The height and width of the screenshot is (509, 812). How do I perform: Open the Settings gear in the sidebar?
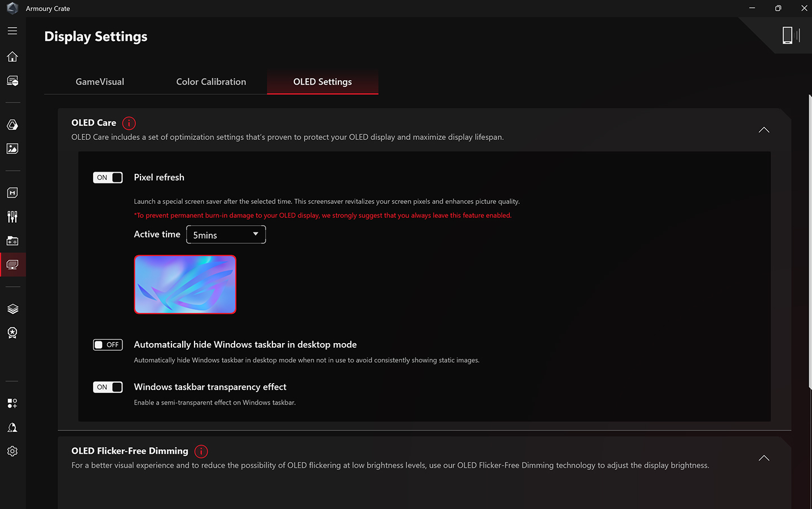coord(12,451)
